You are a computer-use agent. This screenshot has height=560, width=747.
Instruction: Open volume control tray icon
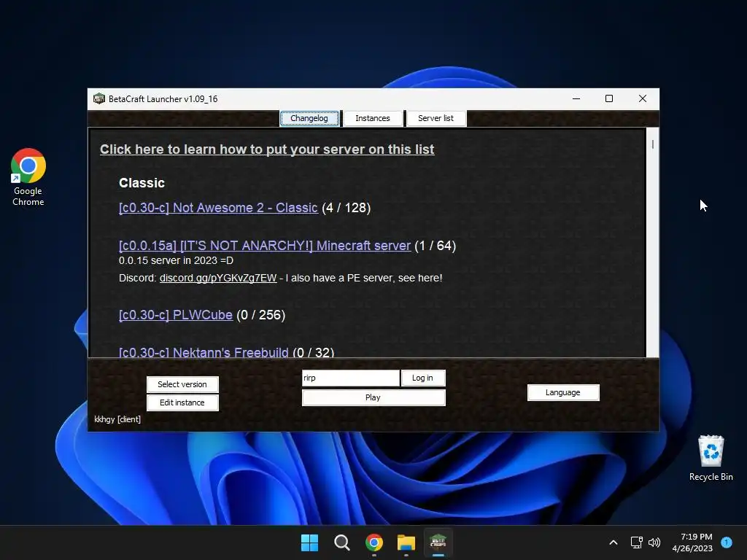654,542
